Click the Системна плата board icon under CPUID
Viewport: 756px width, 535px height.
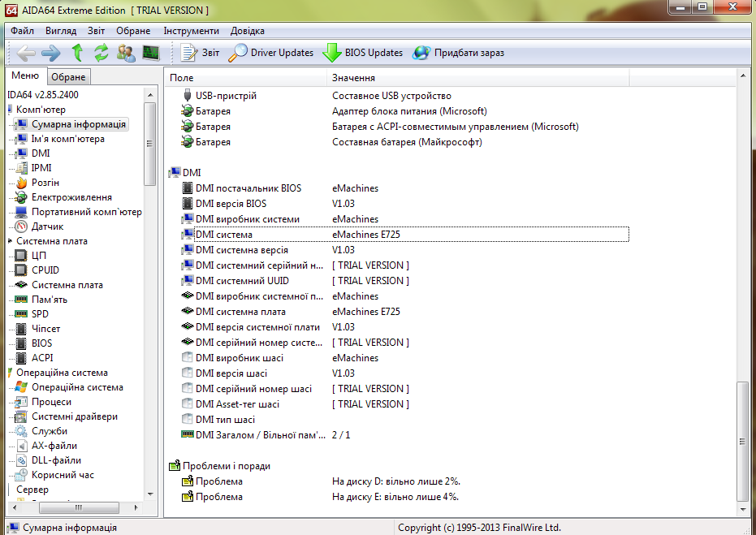point(21,285)
